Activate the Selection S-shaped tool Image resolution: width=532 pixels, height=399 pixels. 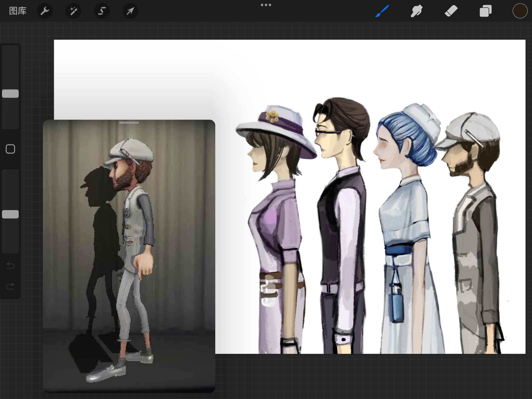click(102, 11)
